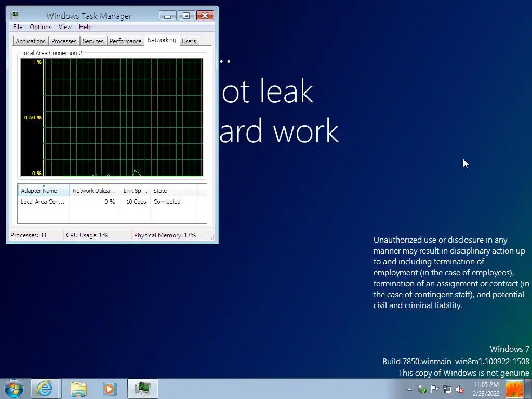The image size is (532, 399).
Task: Click the Task Manager resize grip corner
Action: tap(212, 237)
